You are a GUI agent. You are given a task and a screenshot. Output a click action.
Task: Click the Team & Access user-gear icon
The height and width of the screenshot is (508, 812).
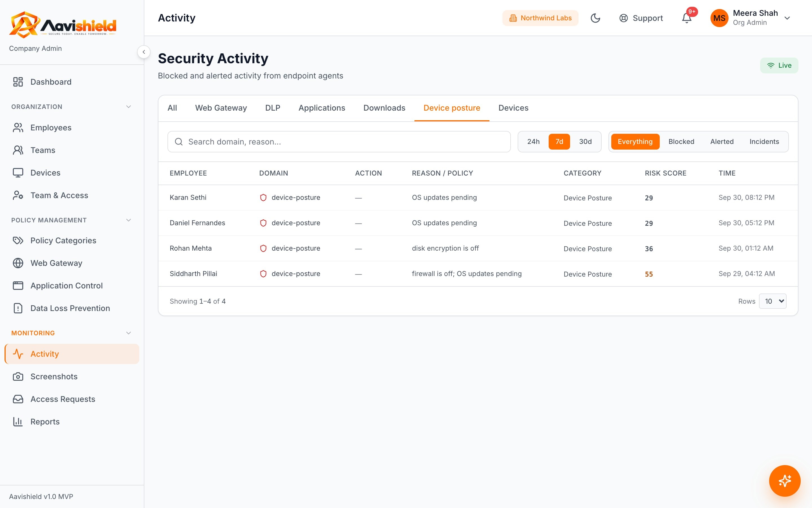[x=18, y=195]
